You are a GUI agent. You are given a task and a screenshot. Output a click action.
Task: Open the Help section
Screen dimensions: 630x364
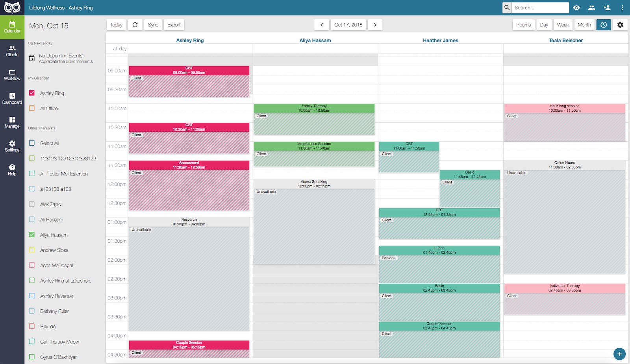pos(12,169)
